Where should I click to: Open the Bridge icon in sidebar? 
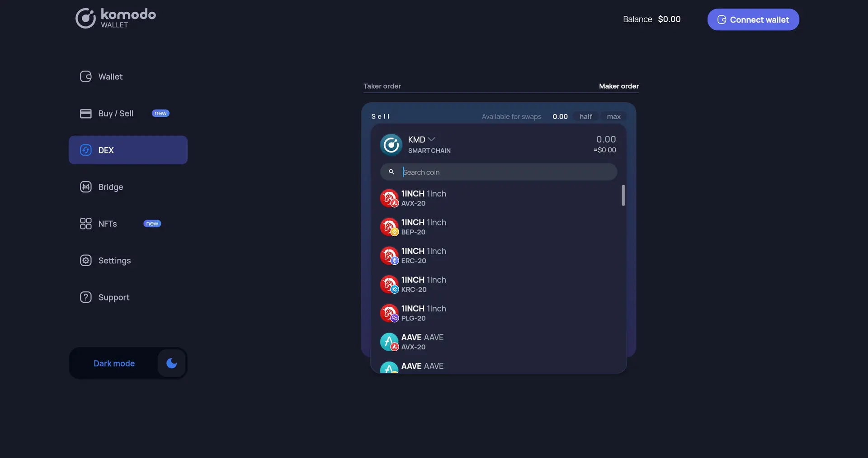click(x=85, y=186)
